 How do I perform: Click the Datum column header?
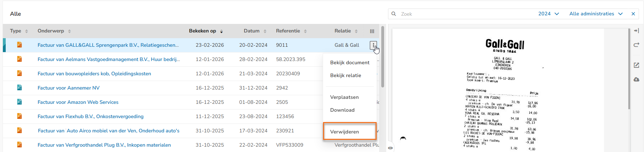(x=252, y=31)
